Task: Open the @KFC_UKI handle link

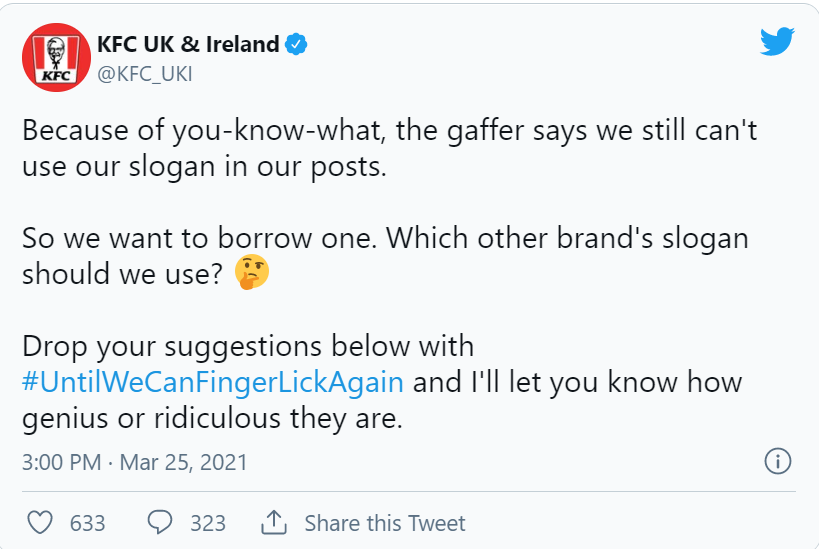Action: (145, 74)
